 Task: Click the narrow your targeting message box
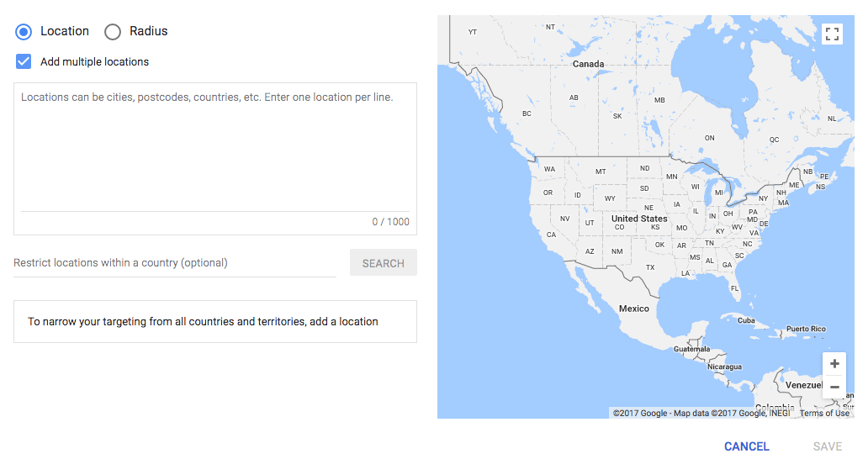coord(215,321)
